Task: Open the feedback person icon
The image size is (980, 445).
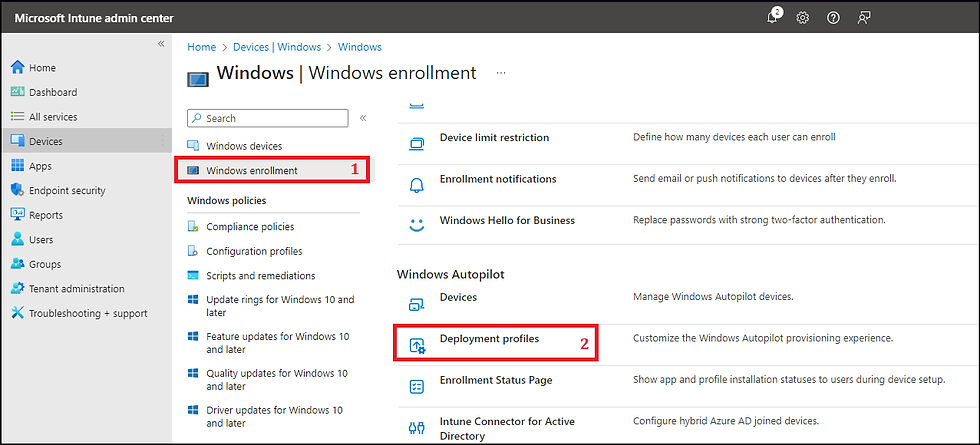Action: pos(864,18)
